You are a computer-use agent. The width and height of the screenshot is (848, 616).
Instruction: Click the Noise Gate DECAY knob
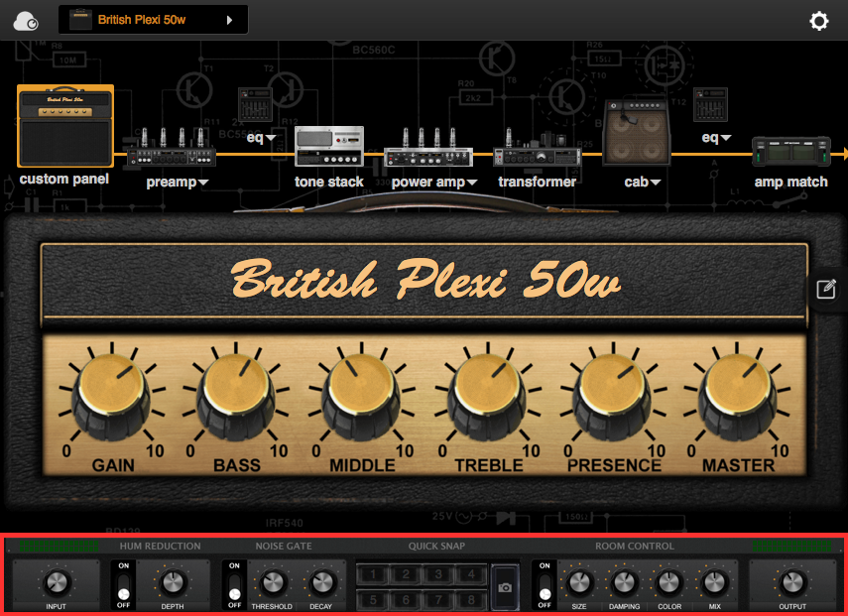321,582
